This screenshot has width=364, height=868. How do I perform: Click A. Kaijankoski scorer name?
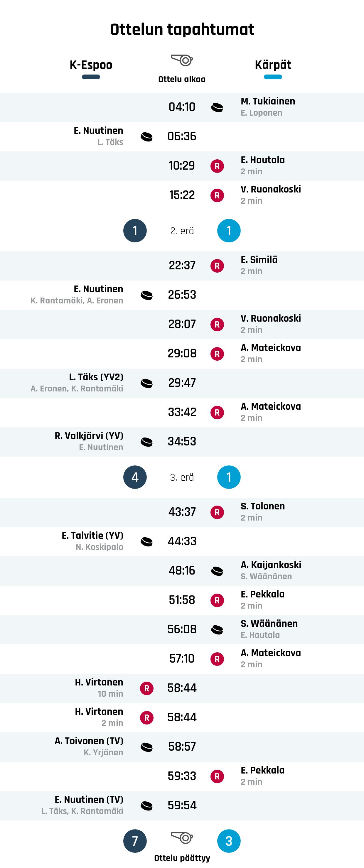tap(271, 565)
